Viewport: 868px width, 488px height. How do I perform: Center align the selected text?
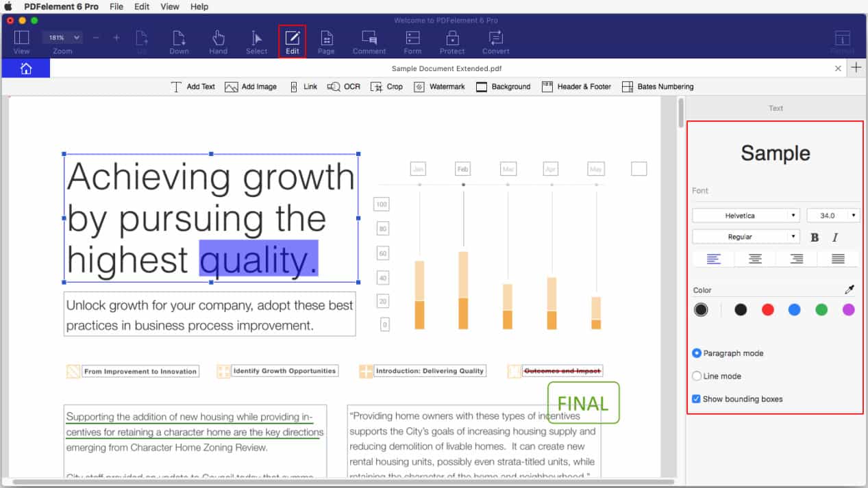tap(755, 259)
